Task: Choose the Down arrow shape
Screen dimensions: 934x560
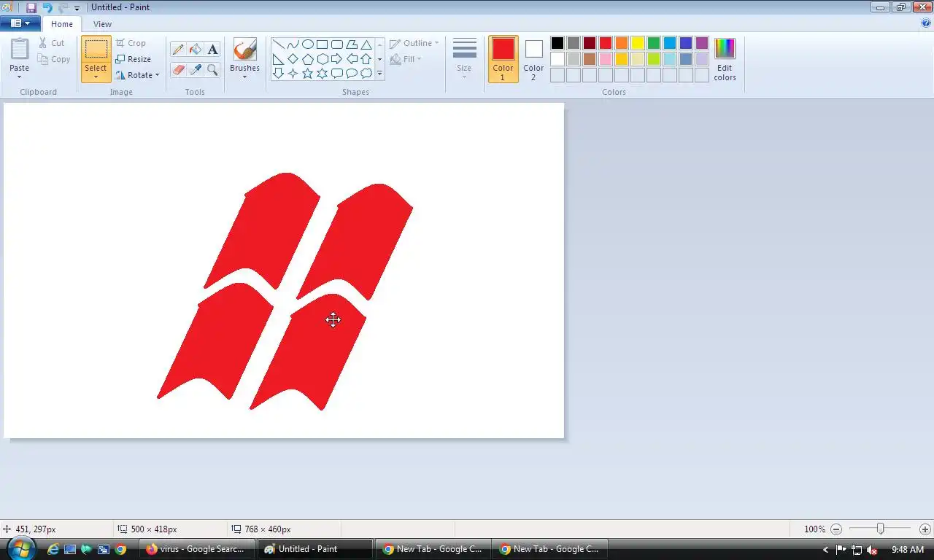Action: click(278, 74)
